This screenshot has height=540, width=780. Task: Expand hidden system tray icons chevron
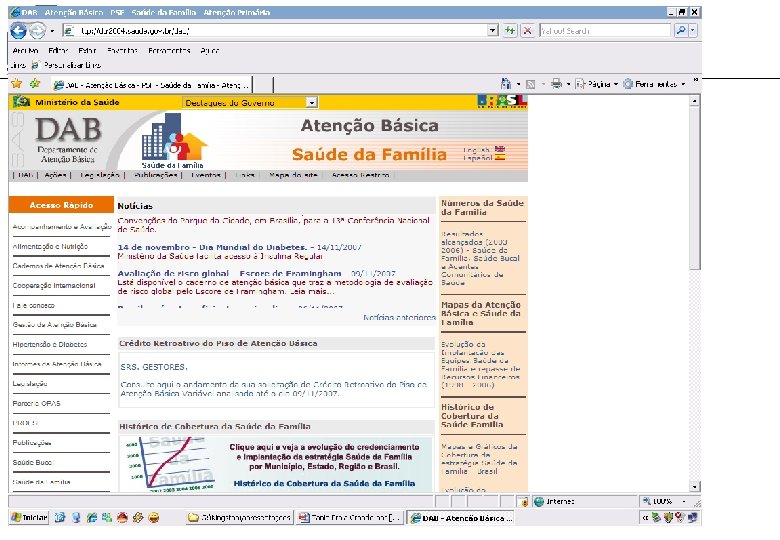(x=645, y=518)
